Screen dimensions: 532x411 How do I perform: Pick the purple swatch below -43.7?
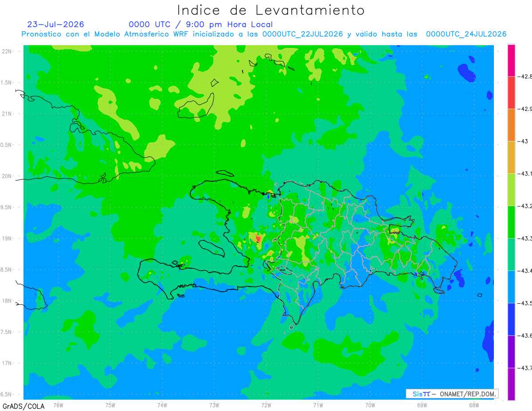511,384
